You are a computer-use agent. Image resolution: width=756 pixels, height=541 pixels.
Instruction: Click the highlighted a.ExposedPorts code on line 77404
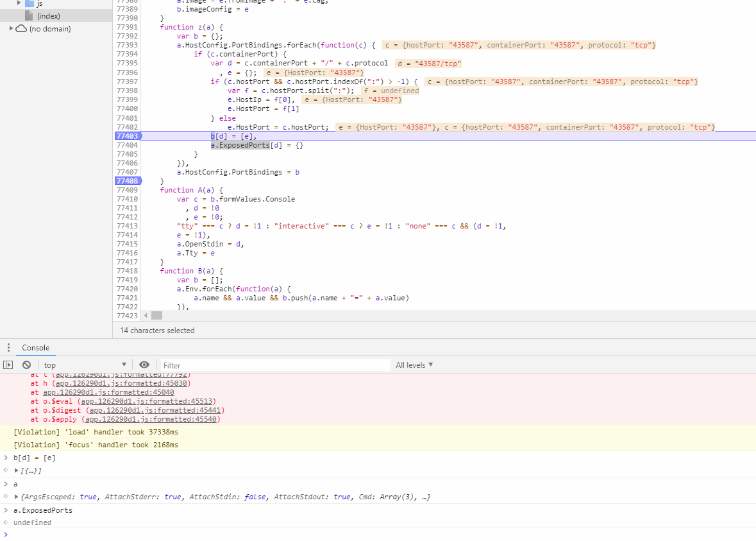[x=240, y=145]
